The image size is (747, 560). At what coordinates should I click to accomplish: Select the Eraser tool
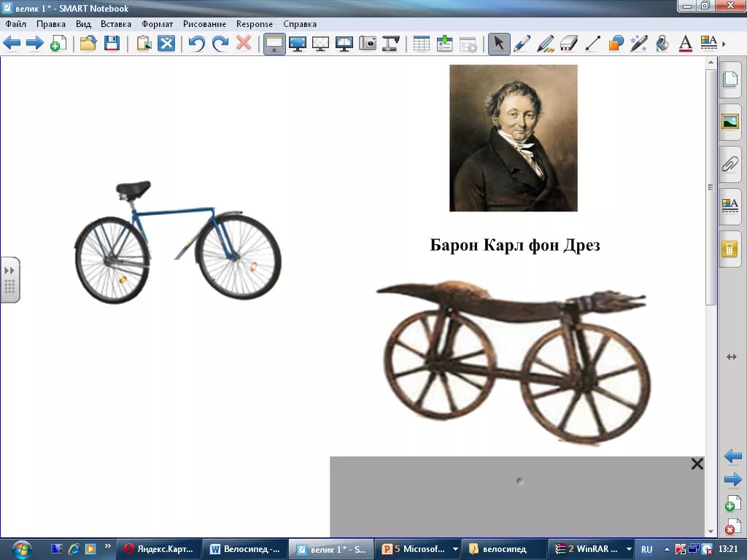coord(569,44)
